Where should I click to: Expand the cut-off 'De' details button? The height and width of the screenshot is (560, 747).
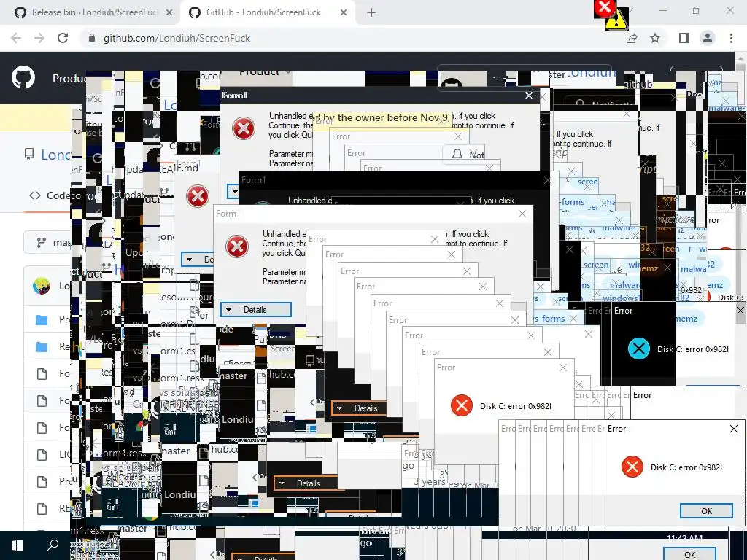coord(197,260)
